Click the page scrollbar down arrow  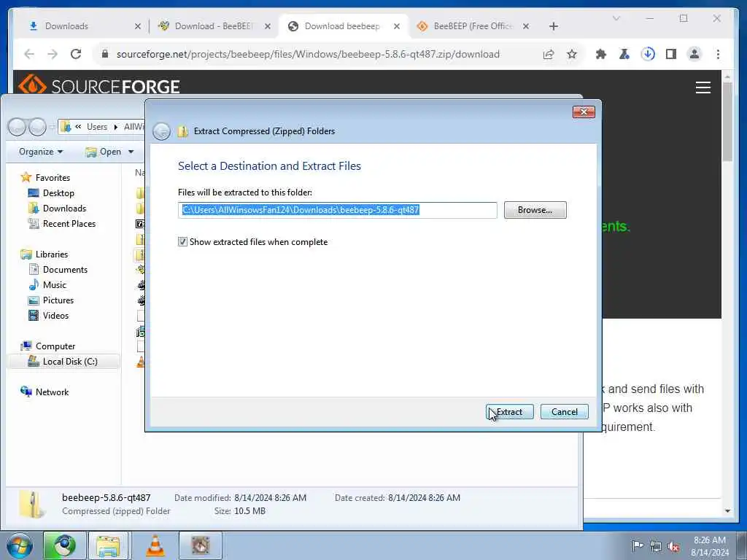click(x=727, y=511)
